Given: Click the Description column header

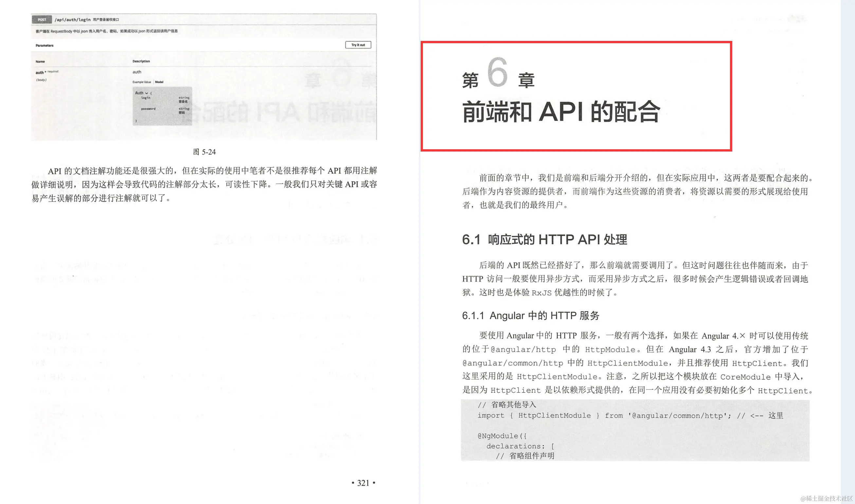Looking at the screenshot, I should (x=141, y=61).
